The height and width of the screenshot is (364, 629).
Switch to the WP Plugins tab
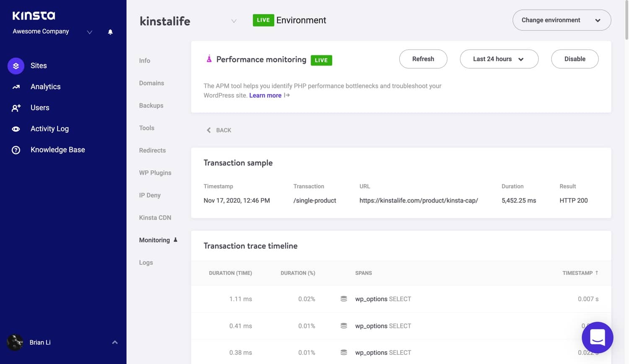tap(155, 173)
